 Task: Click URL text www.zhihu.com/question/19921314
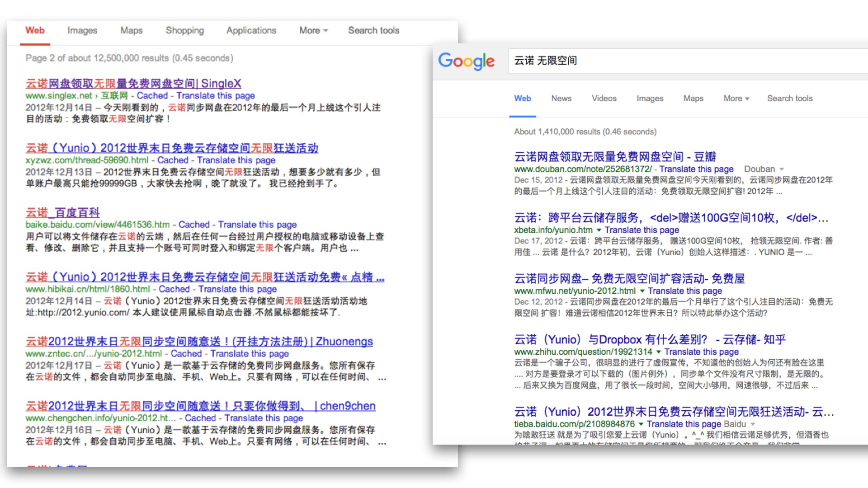583,352
